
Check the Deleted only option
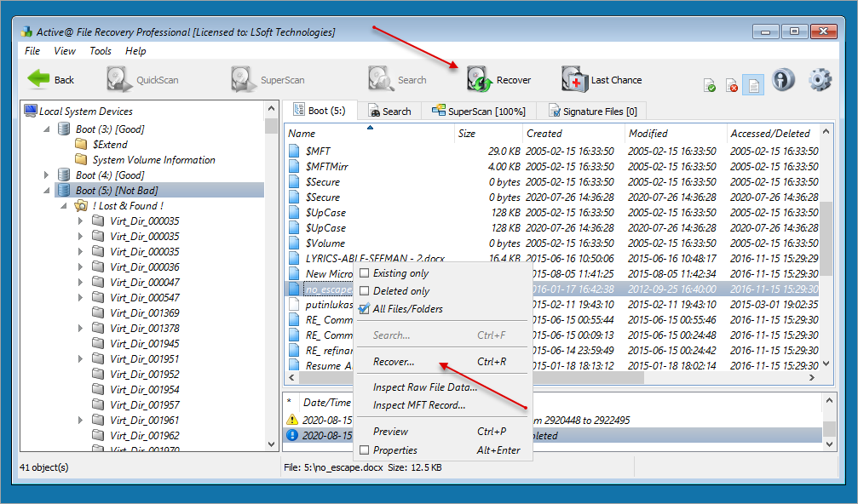pyautogui.click(x=364, y=291)
